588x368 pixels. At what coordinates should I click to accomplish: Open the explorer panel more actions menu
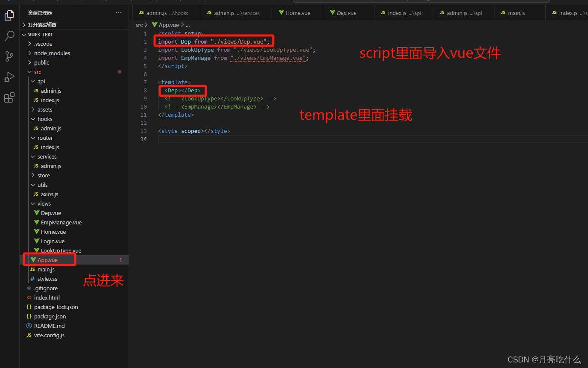119,13
